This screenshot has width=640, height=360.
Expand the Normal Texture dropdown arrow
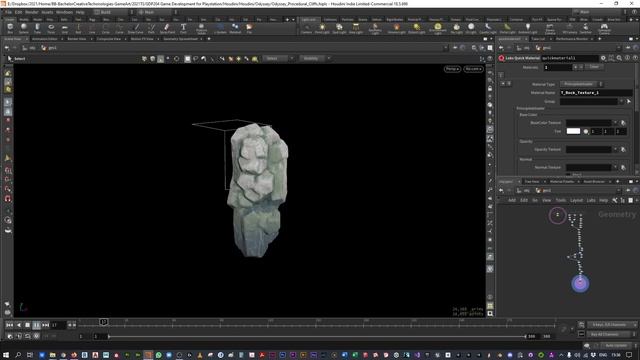pos(616,167)
